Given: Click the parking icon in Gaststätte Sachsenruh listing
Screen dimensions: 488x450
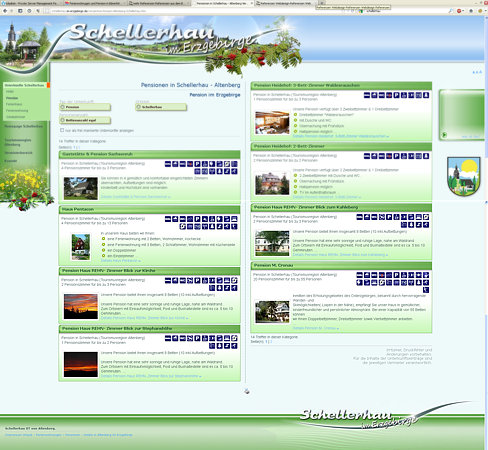Looking at the screenshot, I should [x=197, y=164].
